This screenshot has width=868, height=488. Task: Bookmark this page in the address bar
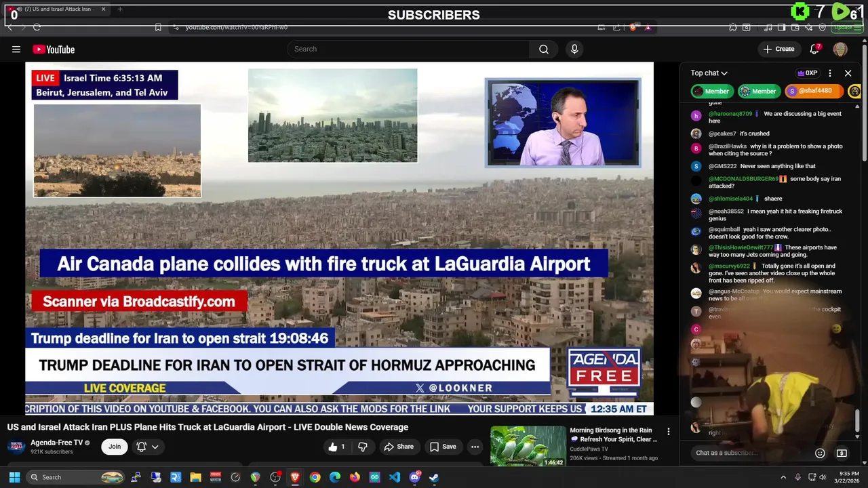[158, 27]
